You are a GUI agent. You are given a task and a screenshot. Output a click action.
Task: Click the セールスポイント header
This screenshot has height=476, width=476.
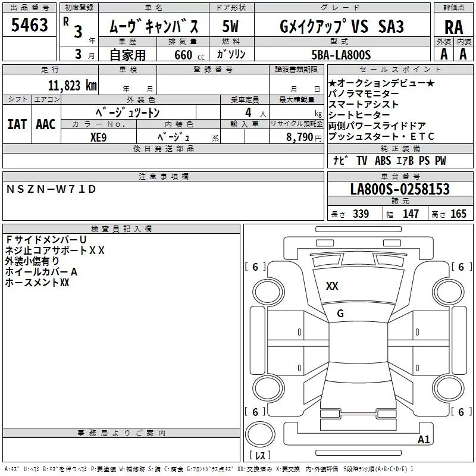(400, 69)
